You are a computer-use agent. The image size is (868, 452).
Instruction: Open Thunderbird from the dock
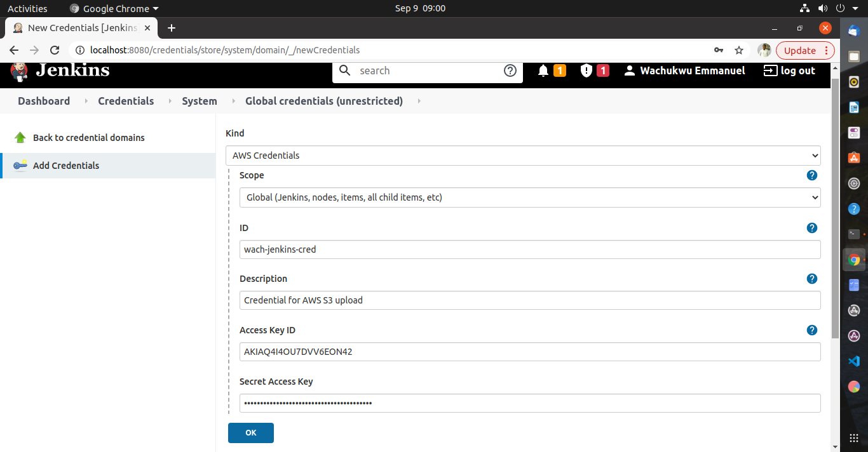[854, 30]
